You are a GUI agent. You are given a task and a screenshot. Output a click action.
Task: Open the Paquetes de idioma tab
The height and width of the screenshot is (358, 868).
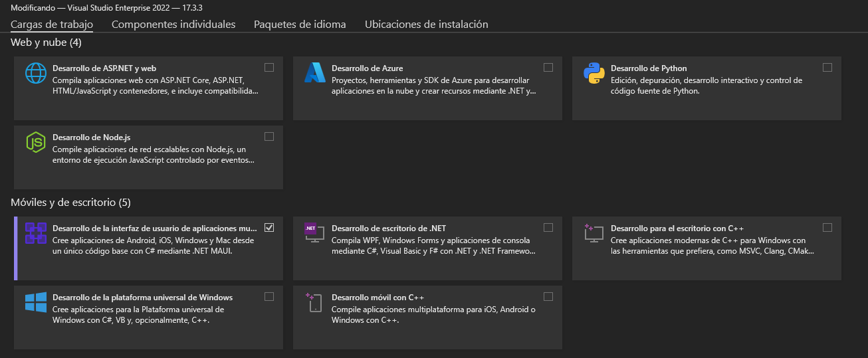pyautogui.click(x=300, y=25)
